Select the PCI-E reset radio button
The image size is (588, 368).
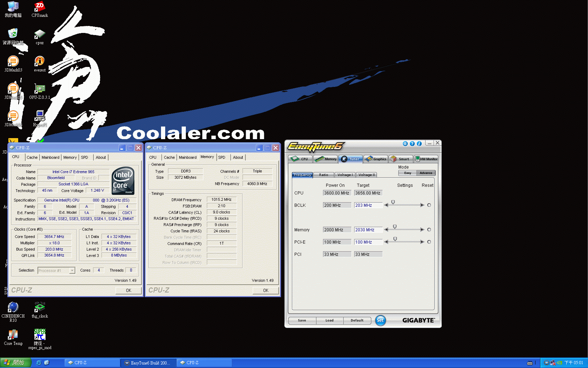pyautogui.click(x=429, y=242)
